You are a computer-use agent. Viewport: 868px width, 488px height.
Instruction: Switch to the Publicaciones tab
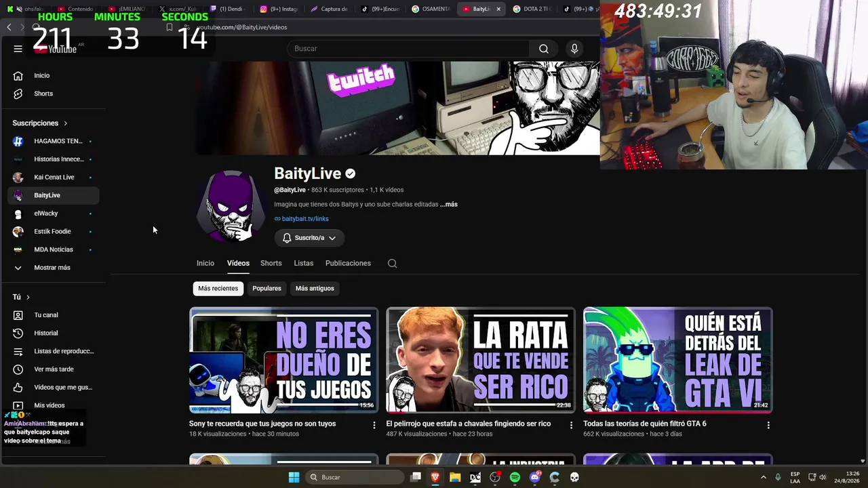[348, 264]
